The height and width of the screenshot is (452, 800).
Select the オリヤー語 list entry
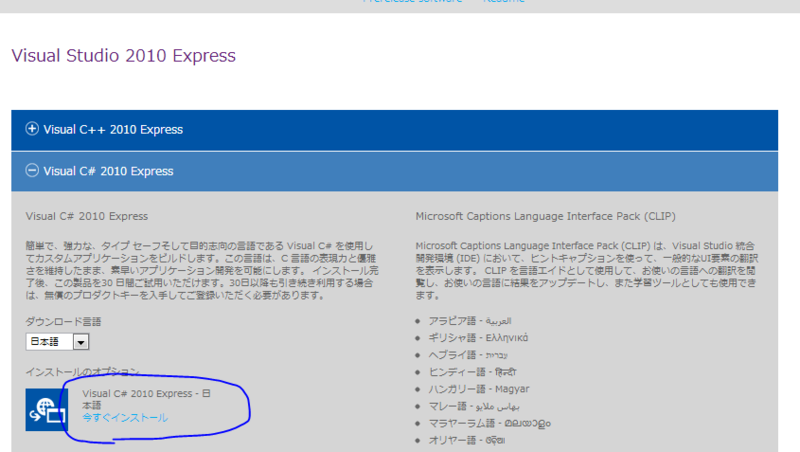click(467, 440)
